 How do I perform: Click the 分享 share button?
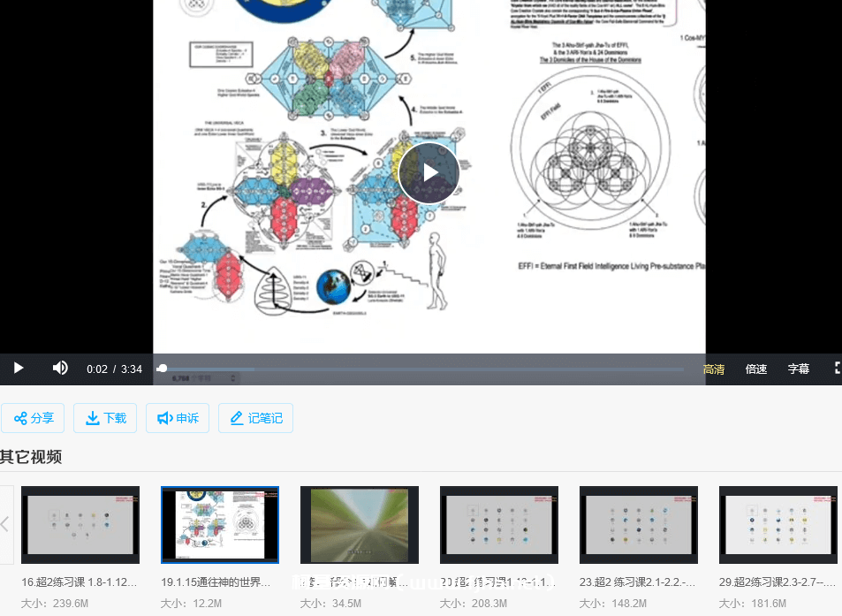click(x=33, y=418)
